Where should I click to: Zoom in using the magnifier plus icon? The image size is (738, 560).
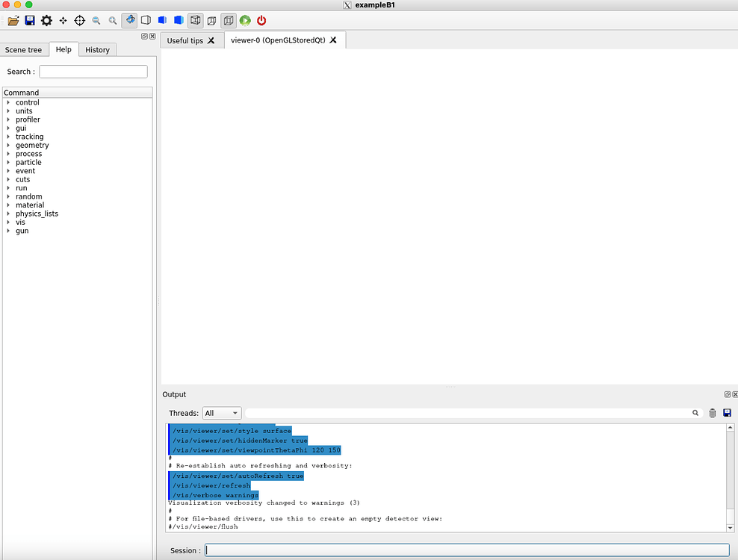[112, 20]
